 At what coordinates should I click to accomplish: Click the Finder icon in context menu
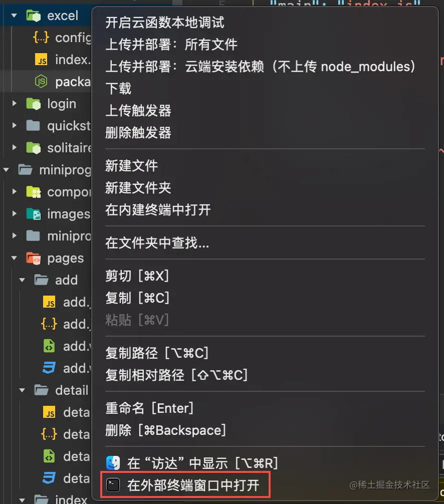click(113, 463)
